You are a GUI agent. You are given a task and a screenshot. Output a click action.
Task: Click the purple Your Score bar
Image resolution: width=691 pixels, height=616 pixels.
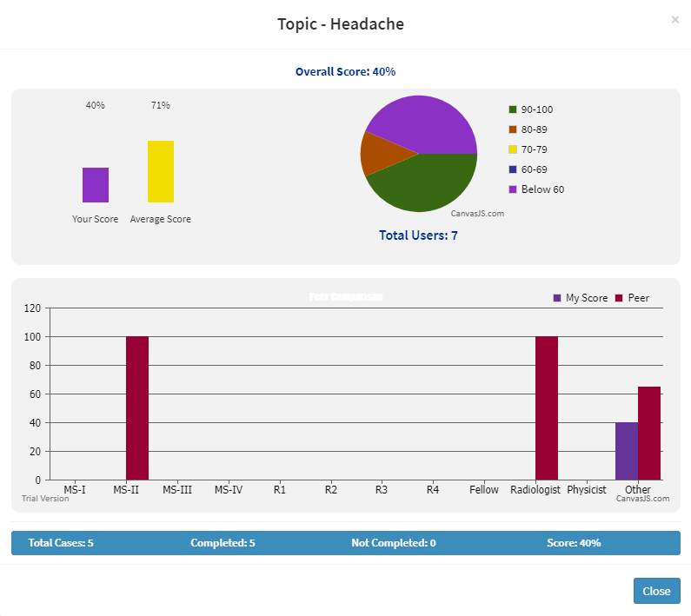coord(96,185)
